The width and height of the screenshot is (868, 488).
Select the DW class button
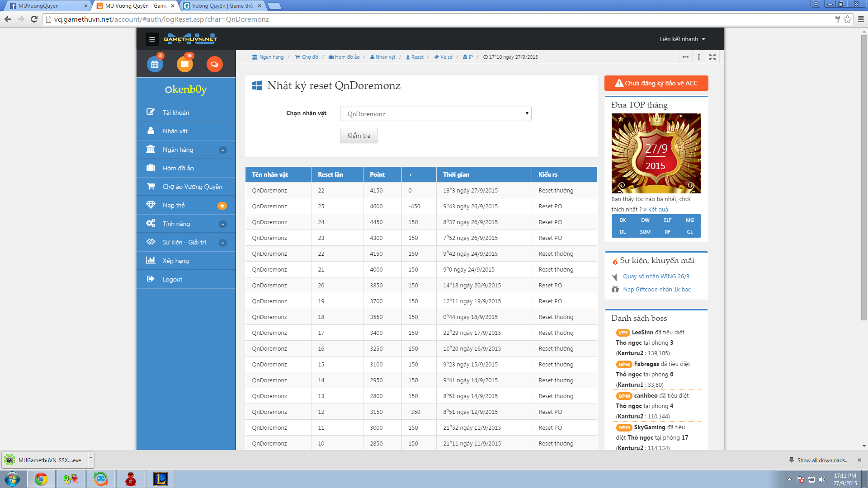tap(645, 220)
